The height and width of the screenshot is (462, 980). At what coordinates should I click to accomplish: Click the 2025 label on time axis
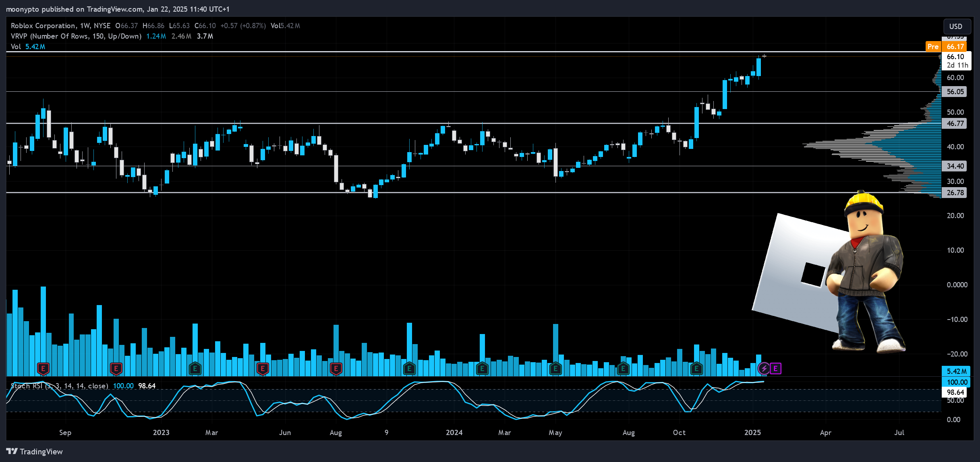click(x=752, y=433)
